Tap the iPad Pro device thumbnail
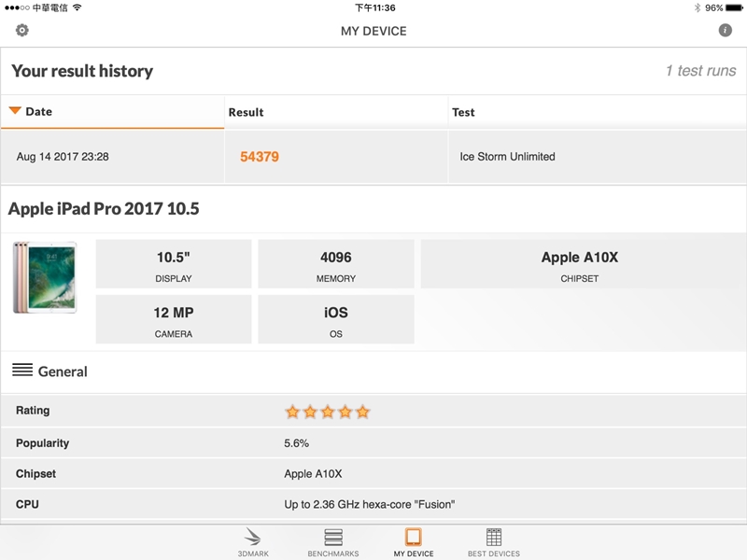The height and width of the screenshot is (560, 747). tap(45, 277)
